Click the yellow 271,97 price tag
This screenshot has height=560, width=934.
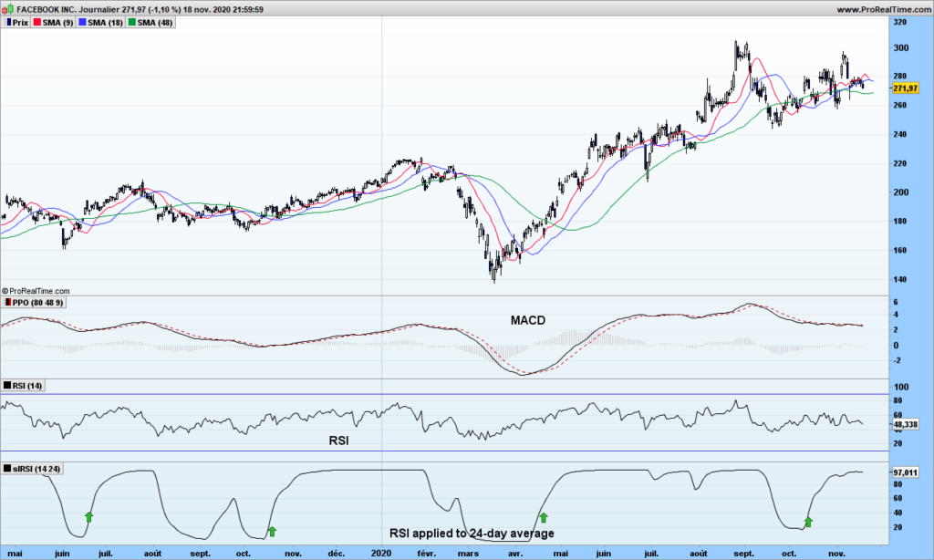coord(906,88)
